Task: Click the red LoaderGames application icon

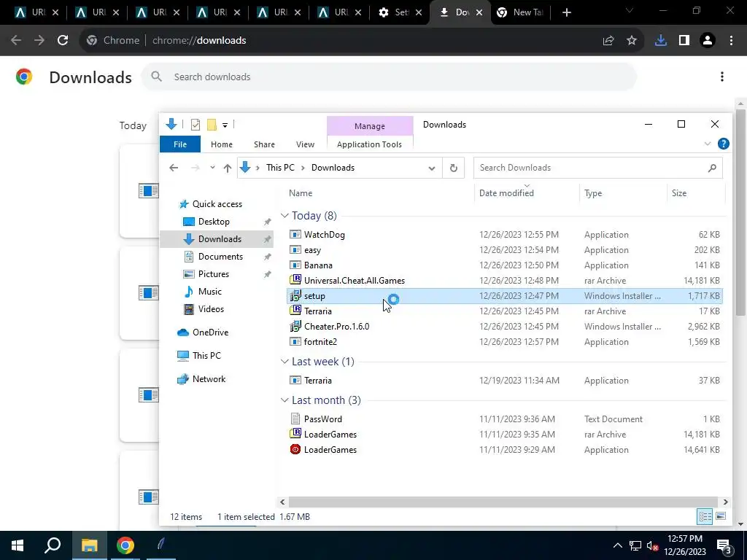Action: click(295, 449)
